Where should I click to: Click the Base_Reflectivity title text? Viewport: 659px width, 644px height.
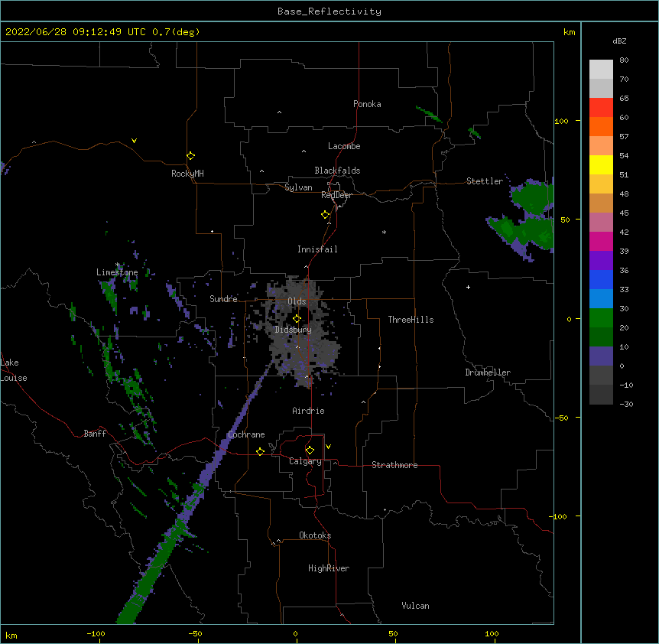(329, 11)
